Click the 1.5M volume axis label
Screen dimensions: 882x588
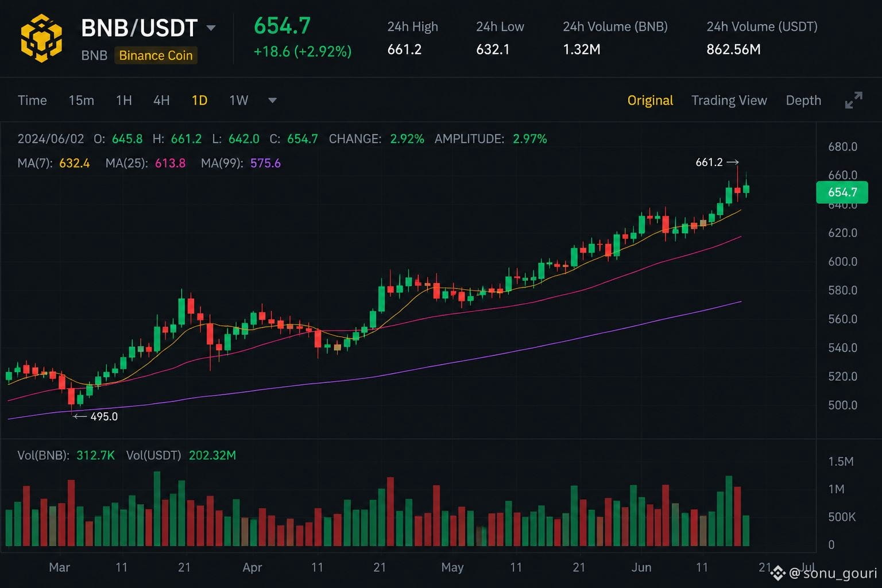841,462
